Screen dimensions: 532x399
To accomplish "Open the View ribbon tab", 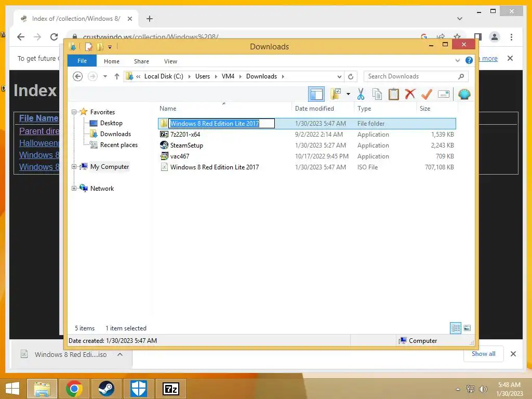I will [x=170, y=61].
